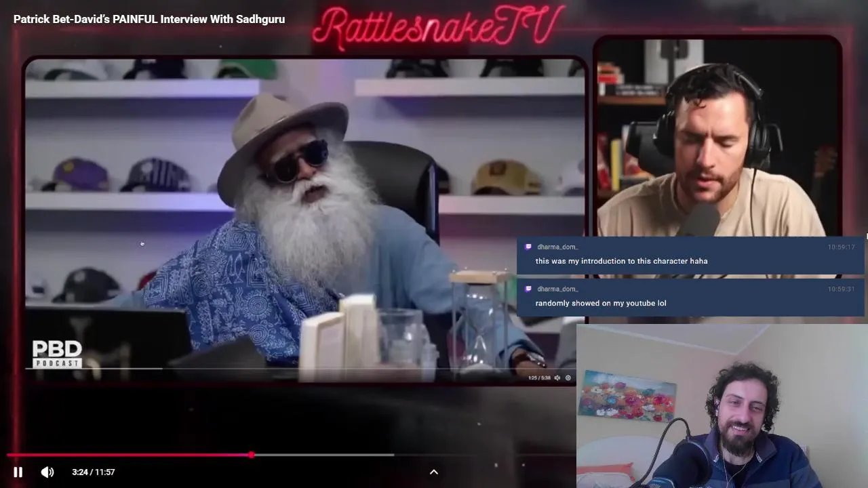
Task: Click the 10:59:17 chat timestamp
Action: point(841,247)
